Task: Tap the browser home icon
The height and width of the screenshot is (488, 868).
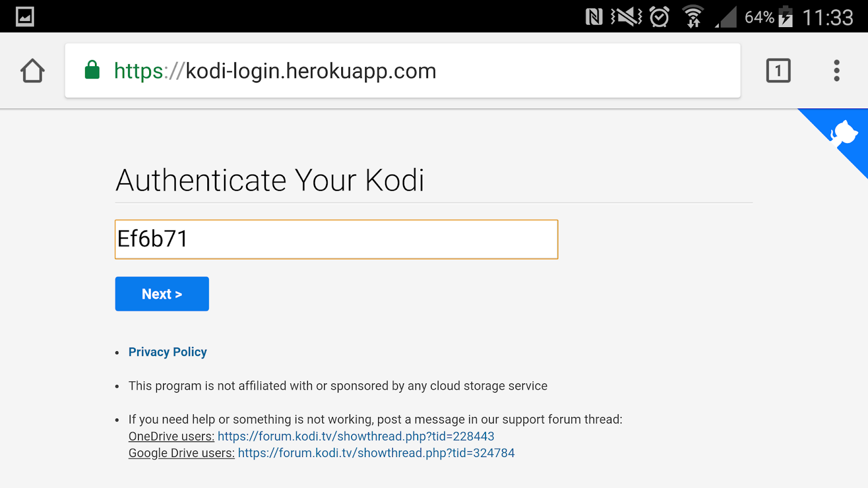Action: (33, 71)
